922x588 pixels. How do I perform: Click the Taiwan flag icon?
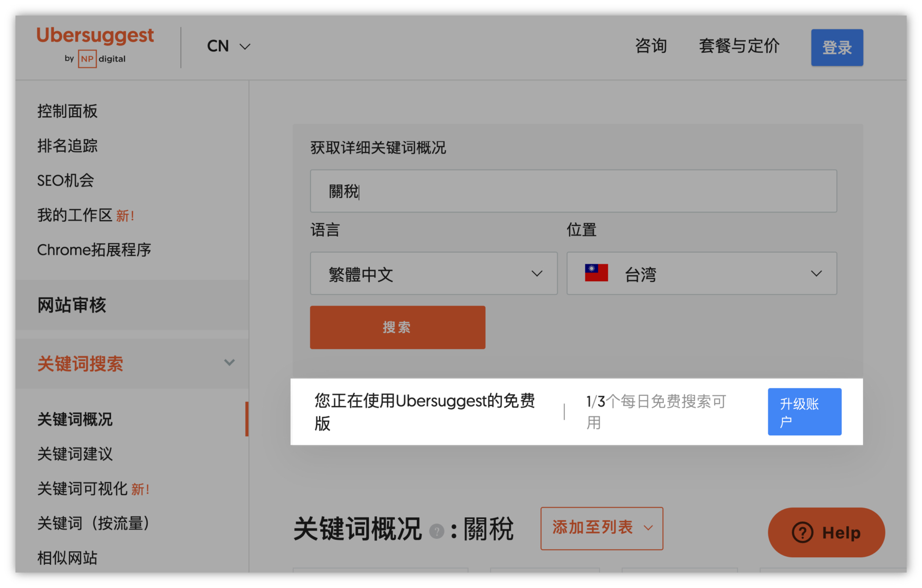point(596,273)
